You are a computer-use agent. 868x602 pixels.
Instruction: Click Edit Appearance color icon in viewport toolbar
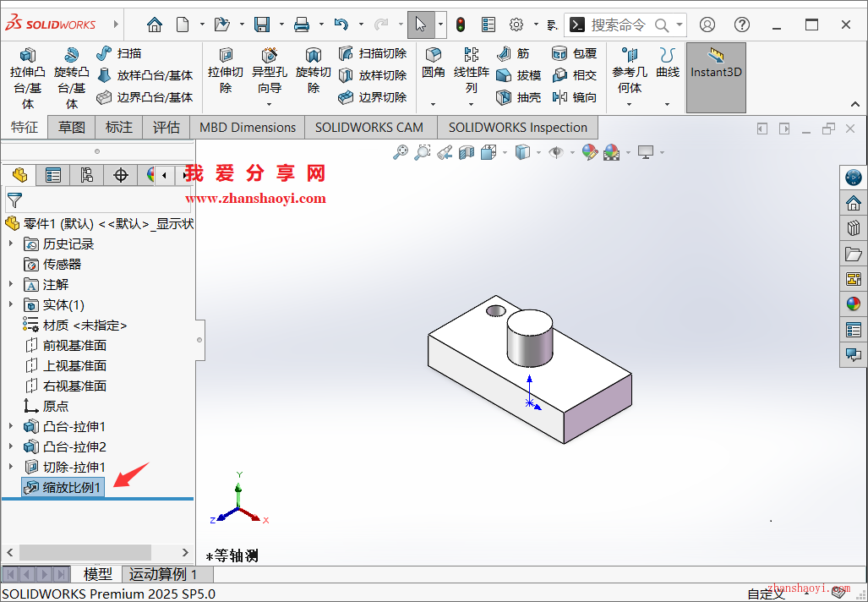(x=590, y=152)
